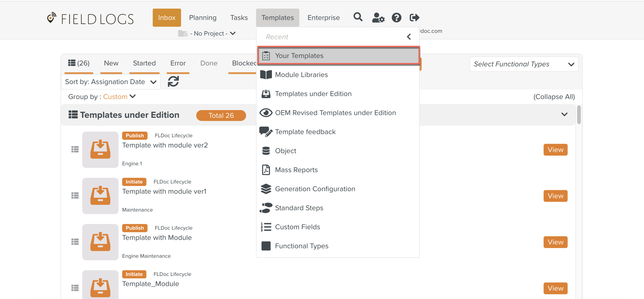Open Select Functional Types dropdown

(x=524, y=64)
